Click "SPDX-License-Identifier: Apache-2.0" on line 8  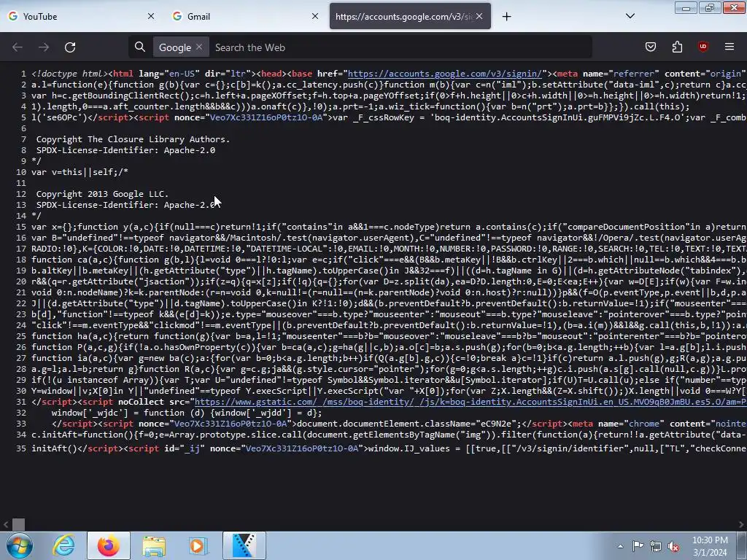coord(125,150)
